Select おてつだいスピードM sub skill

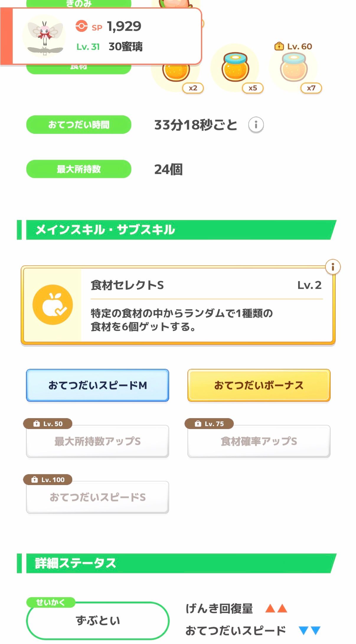coord(97,385)
